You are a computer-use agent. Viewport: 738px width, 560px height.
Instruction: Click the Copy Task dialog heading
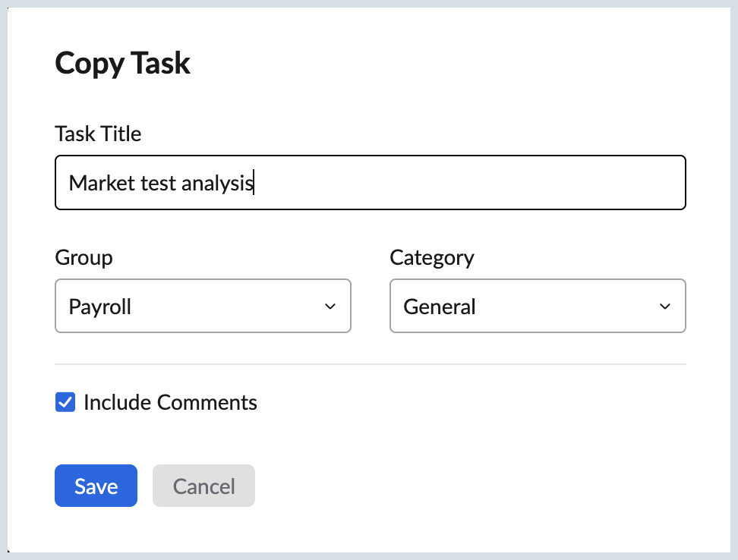[x=122, y=64]
